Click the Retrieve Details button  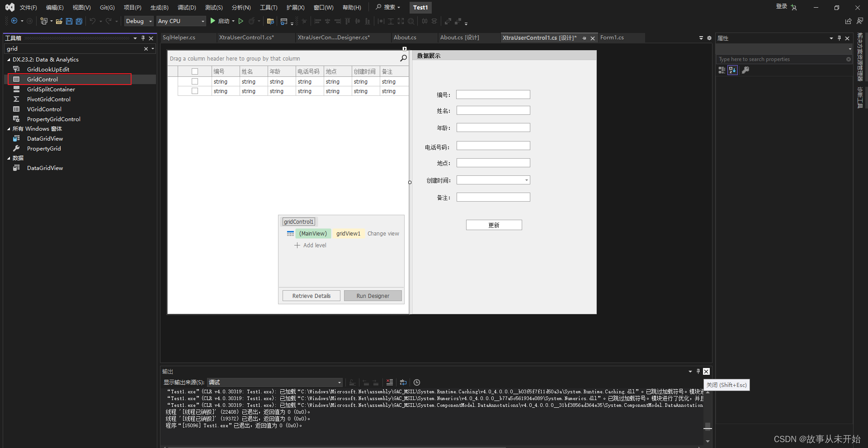311,295
